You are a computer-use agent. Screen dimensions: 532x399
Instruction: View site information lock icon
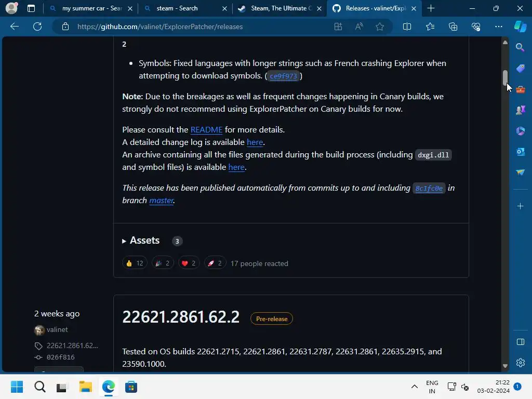[x=65, y=26]
